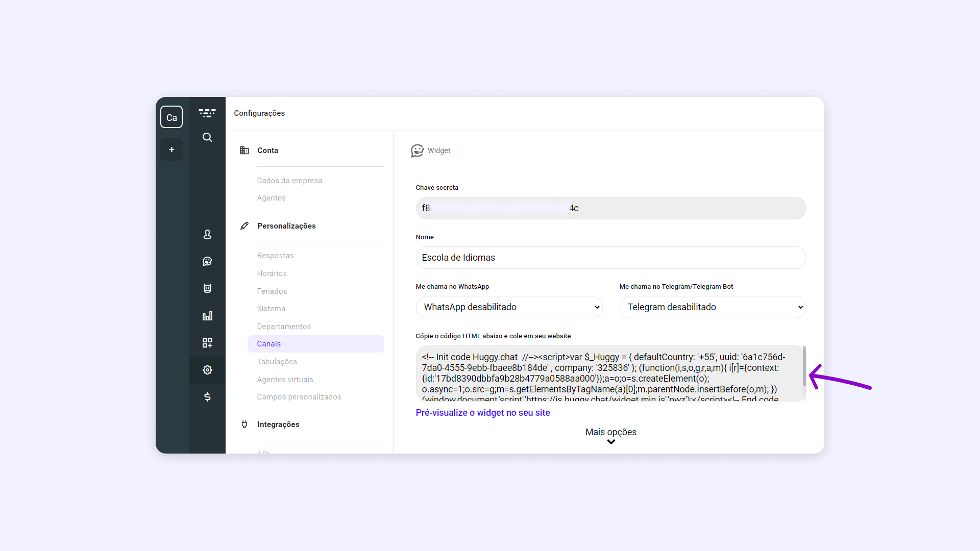
Task: Click the Widget chat bubble icon
Action: 418,151
